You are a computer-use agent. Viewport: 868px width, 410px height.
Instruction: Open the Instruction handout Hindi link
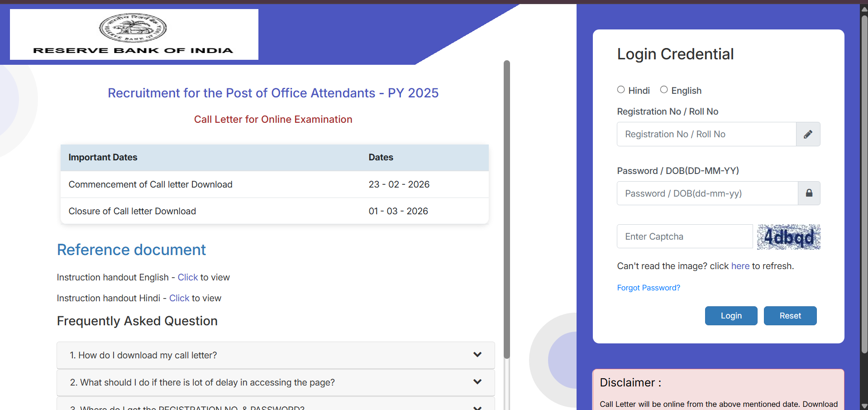179,298
